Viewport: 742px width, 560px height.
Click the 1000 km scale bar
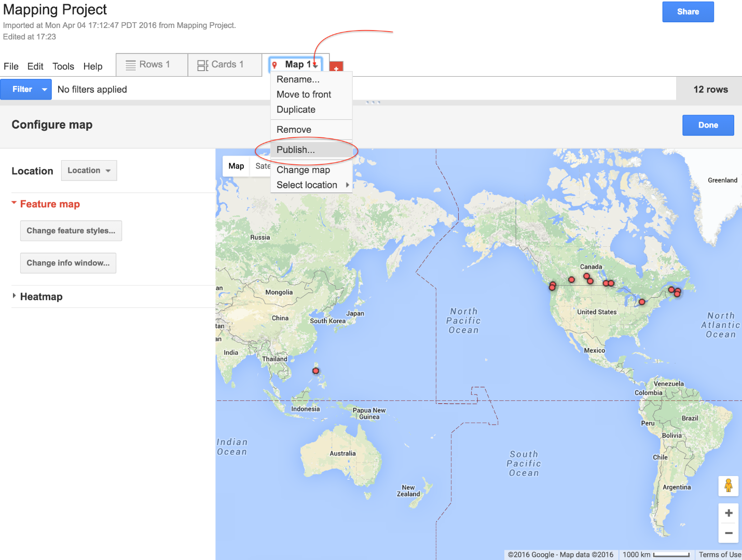tap(656, 554)
